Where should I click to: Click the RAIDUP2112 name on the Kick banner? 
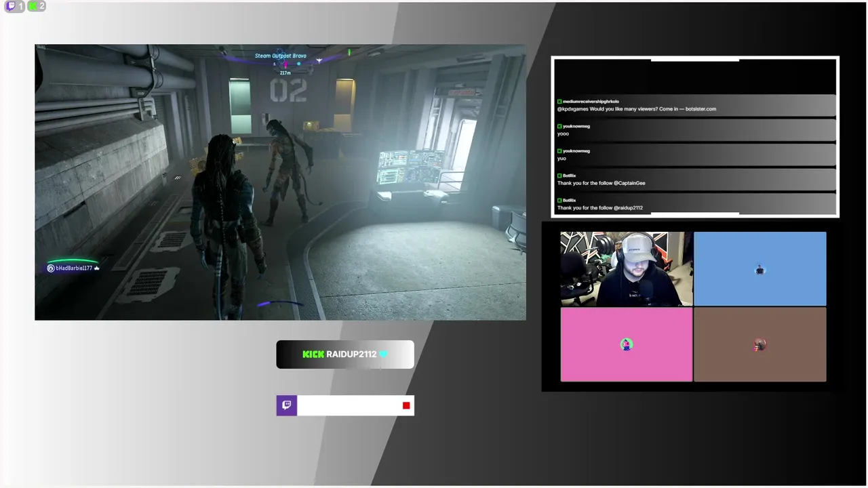click(351, 354)
